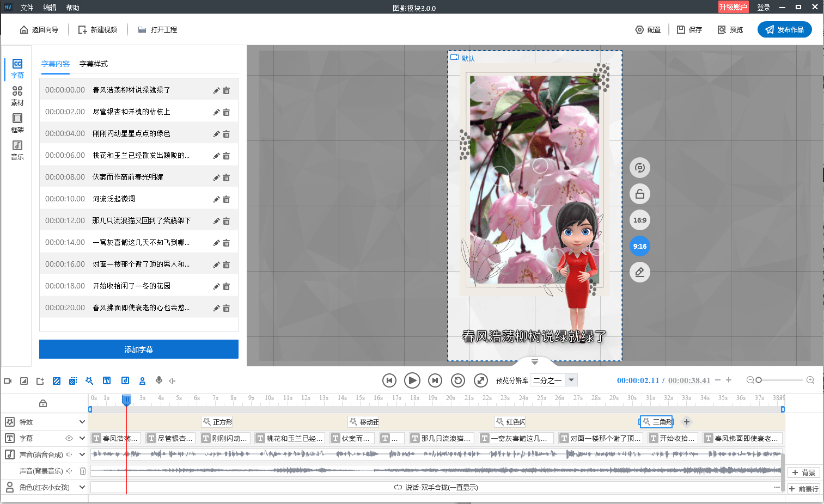The image size is (824, 504).
Task: Collapse the preview panel with the bottom arrow
Action: pos(535,362)
